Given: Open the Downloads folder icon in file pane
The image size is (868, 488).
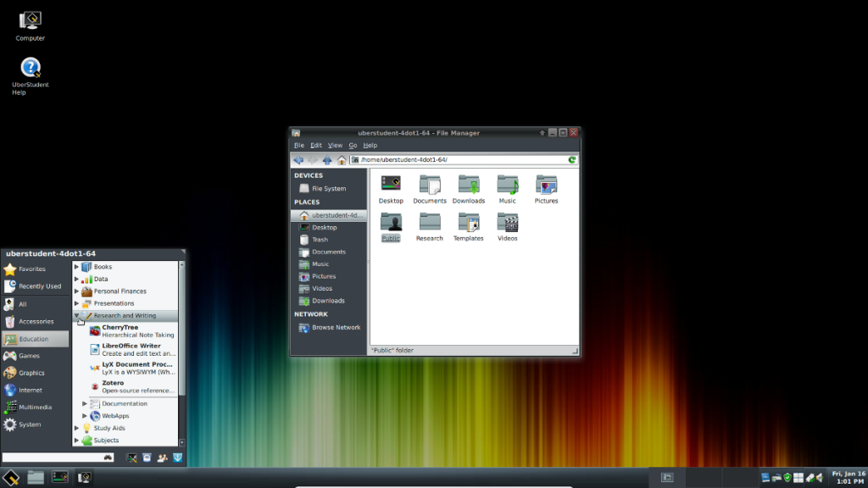Looking at the screenshot, I should click(468, 186).
